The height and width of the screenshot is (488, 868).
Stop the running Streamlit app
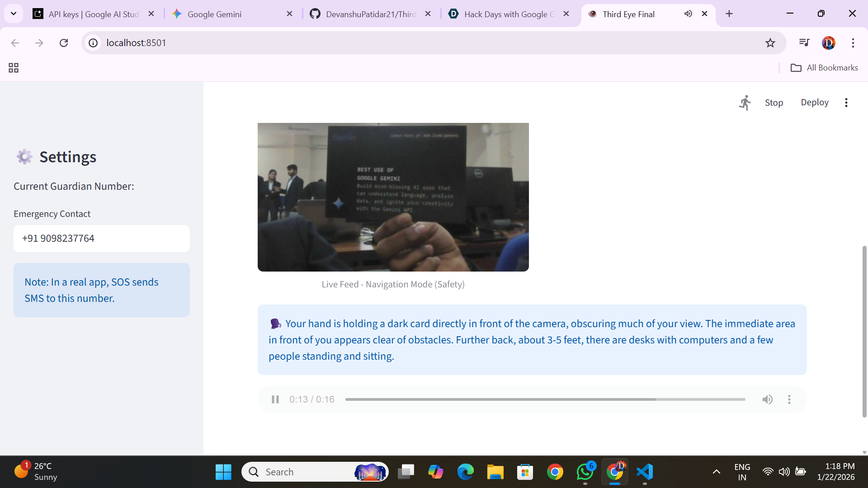774,103
